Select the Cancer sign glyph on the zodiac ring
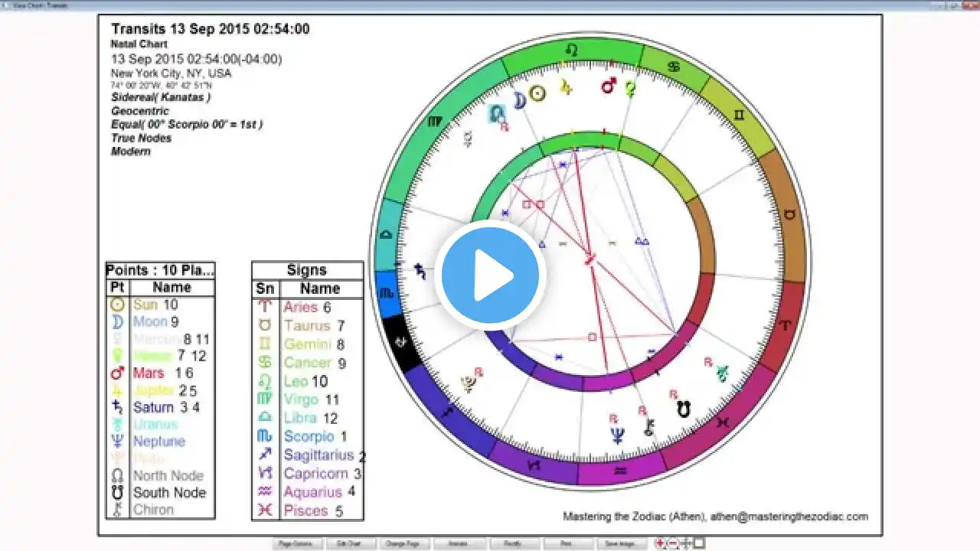 674,67
